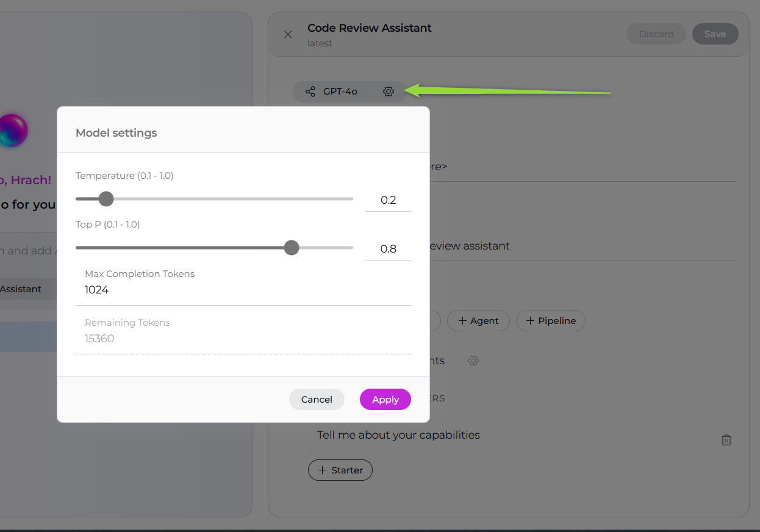Select the GPT-4o model chip
Screen dimensions: 760x532
pyautogui.click(x=340, y=92)
